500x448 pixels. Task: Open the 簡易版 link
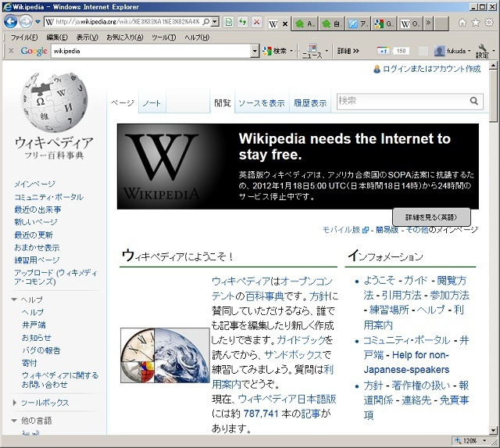(x=387, y=229)
